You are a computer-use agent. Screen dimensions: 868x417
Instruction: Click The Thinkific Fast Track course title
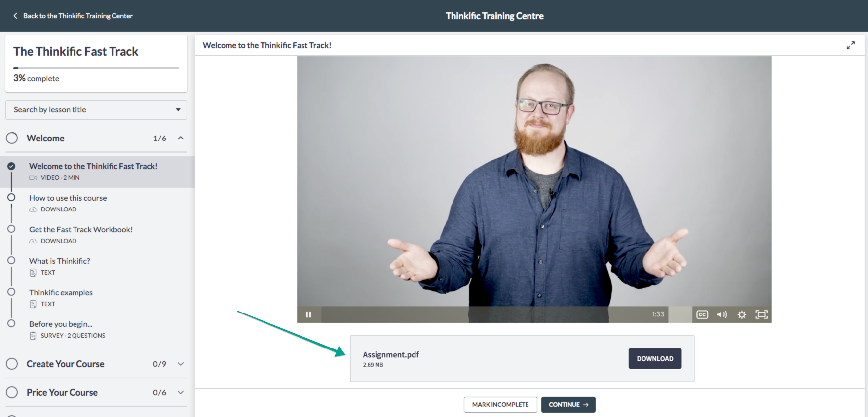(x=76, y=51)
